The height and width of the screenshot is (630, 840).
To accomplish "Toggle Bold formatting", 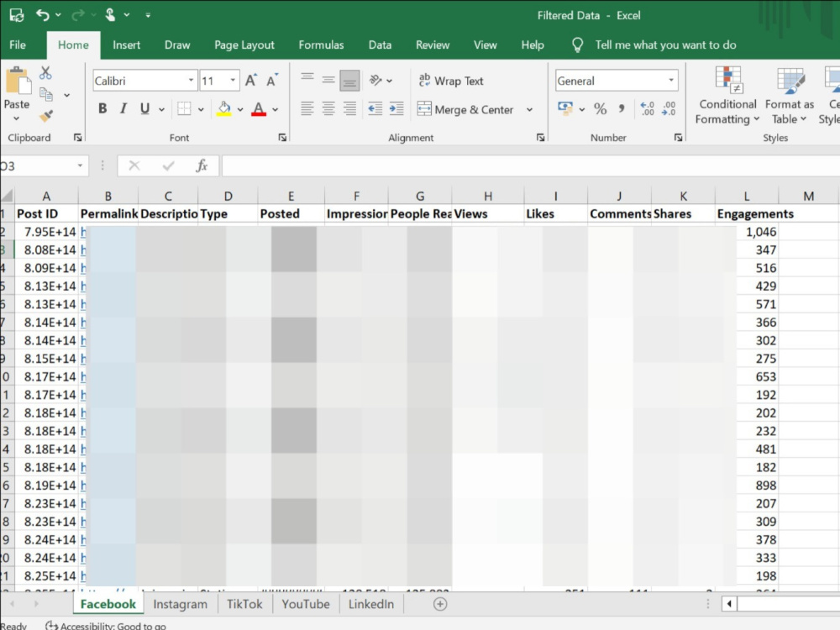I will pyautogui.click(x=102, y=108).
